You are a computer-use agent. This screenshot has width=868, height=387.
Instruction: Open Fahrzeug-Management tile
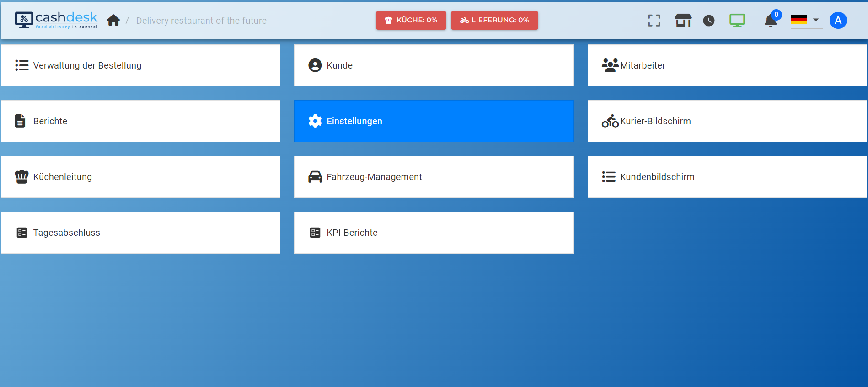coord(434,177)
